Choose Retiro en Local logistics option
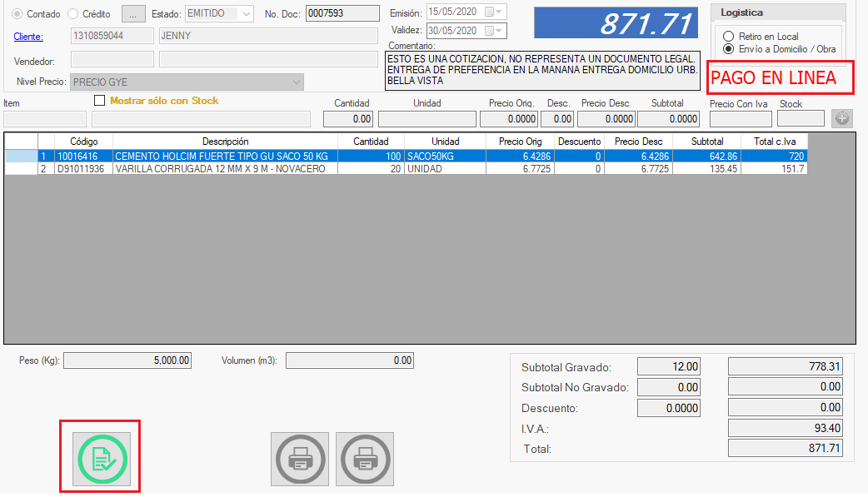The height and width of the screenshot is (497, 868). tap(729, 37)
